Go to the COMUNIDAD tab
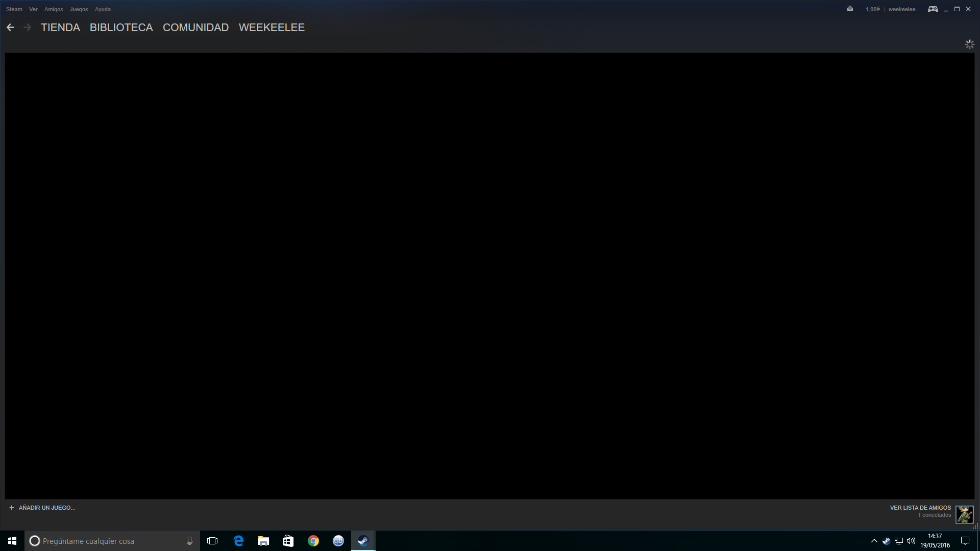The width and height of the screenshot is (980, 551). click(195, 28)
